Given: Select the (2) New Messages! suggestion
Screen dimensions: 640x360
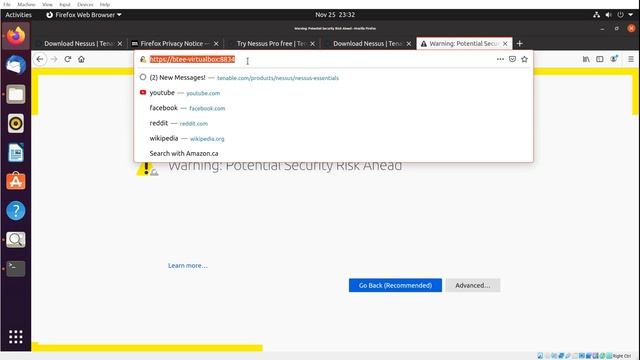Looking at the screenshot, I should (333, 78).
